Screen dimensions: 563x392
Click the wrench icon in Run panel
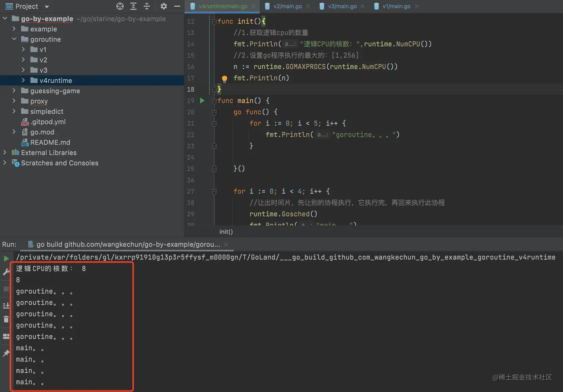coord(6,272)
